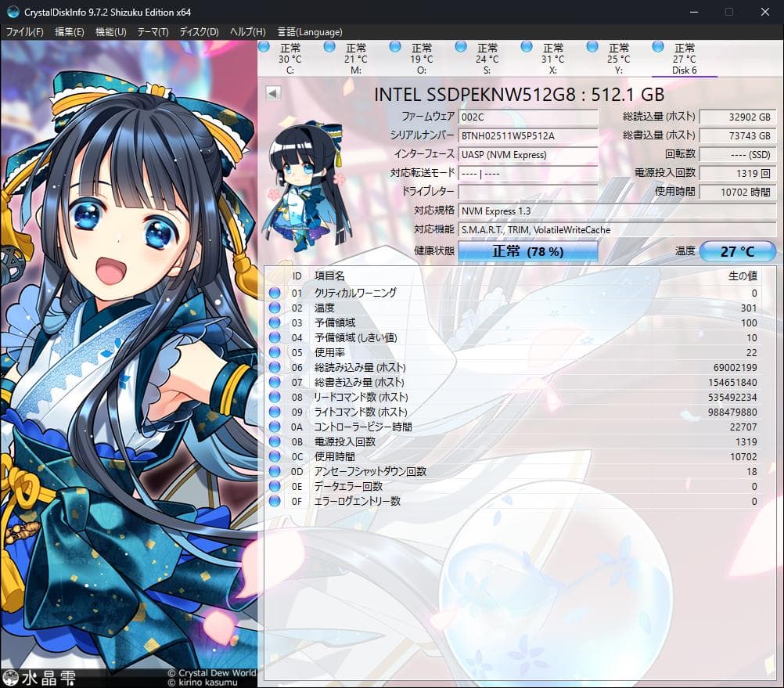Click the M: drive status orb

point(329,47)
